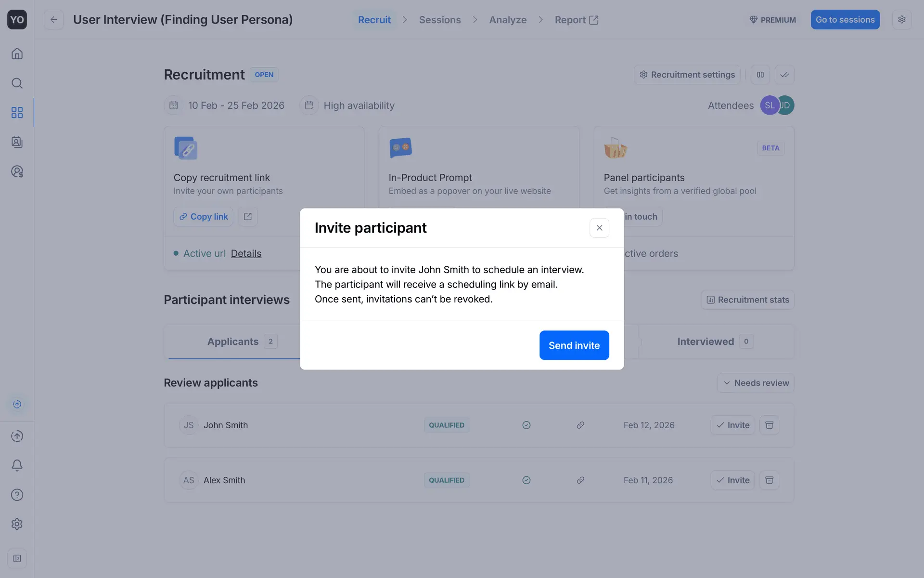Image resolution: width=924 pixels, height=578 pixels.
Task: Open the help question mark icon
Action: (17, 495)
